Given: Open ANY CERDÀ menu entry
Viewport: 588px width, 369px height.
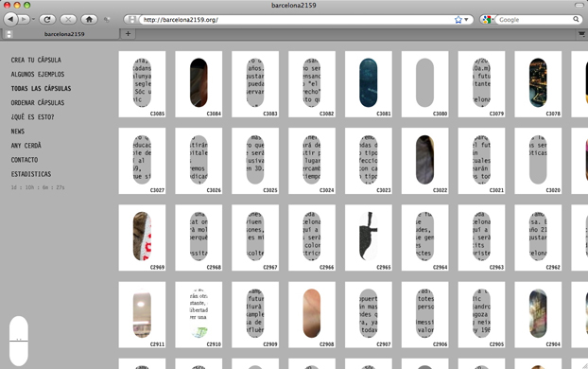Looking at the screenshot, I should coord(26,146).
